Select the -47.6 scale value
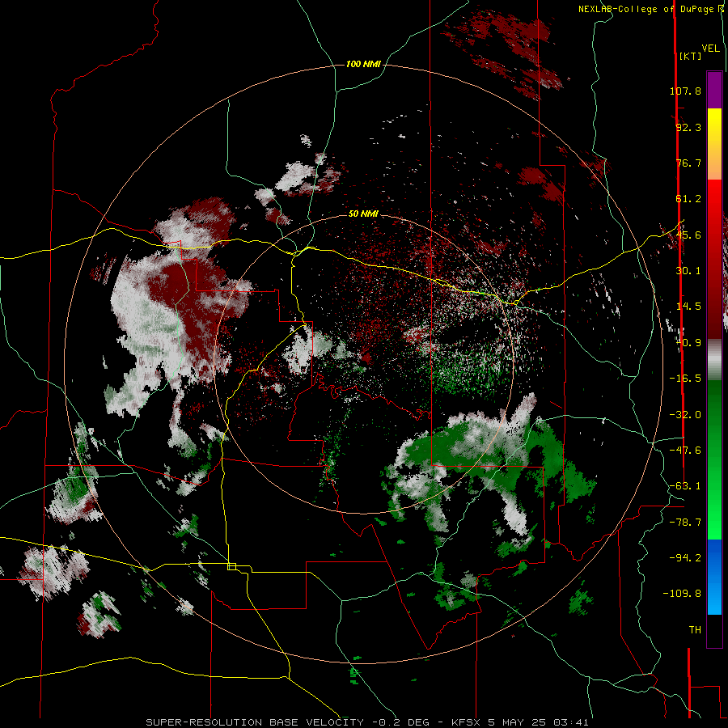 click(685, 451)
